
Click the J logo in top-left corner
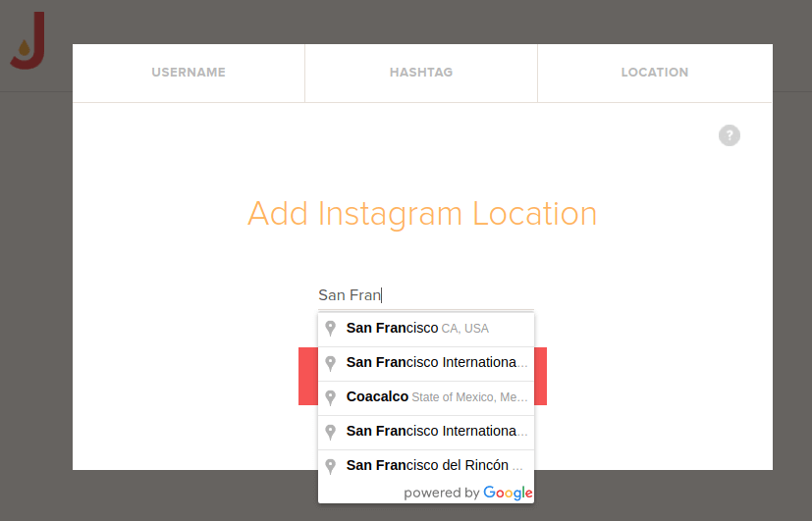(x=27, y=40)
